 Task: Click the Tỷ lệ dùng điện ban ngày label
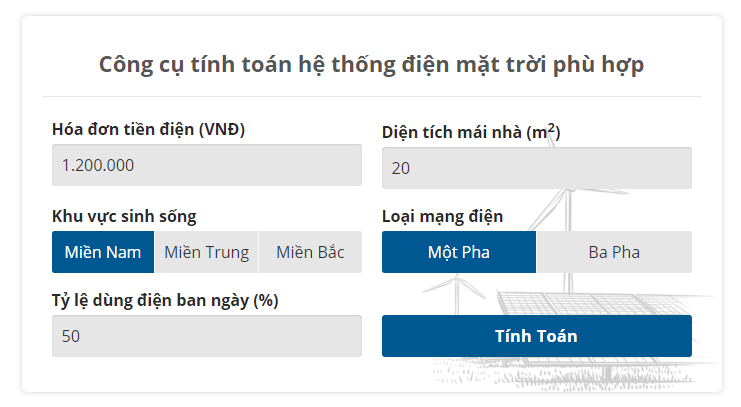(x=164, y=300)
